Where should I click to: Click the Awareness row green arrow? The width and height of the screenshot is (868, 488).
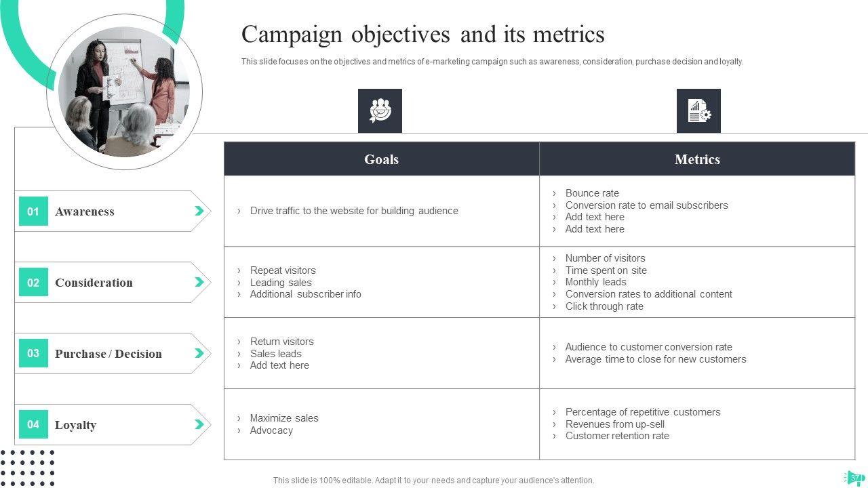[x=199, y=211]
